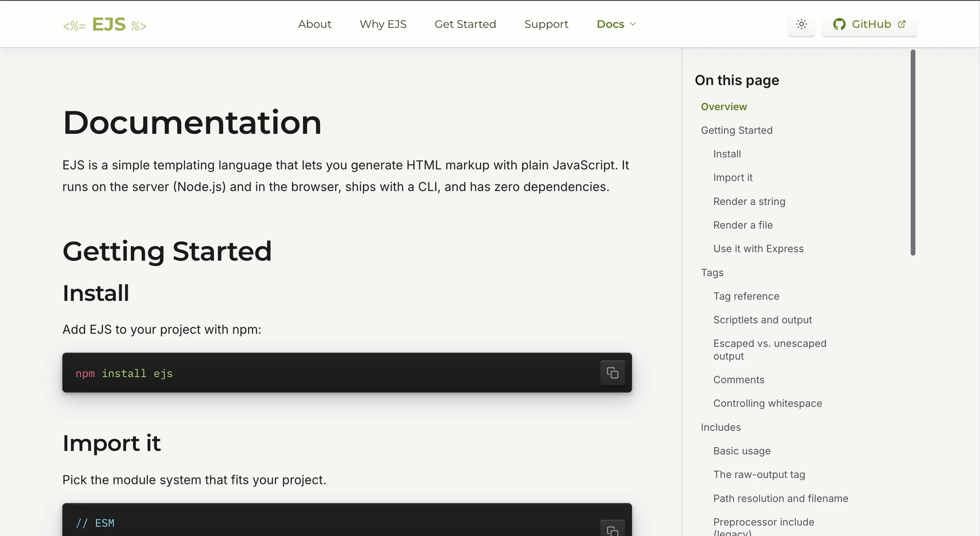Screen dimensions: 980x536
Task: Click the Install section heading
Action: (x=96, y=293)
